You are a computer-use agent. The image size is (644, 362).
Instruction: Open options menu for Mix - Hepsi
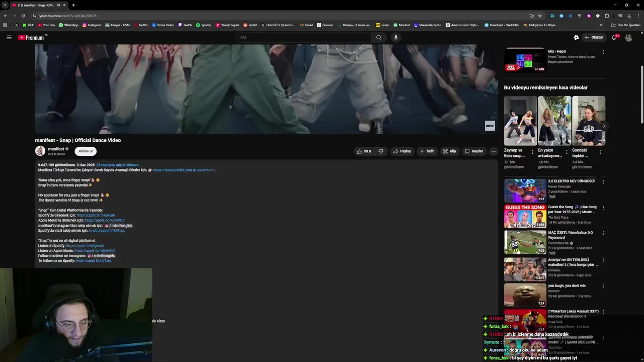[603, 52]
